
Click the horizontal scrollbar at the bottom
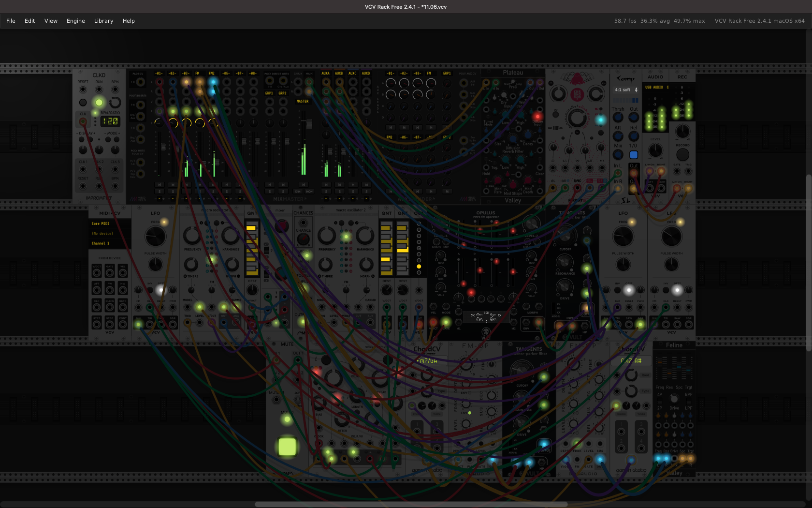(x=411, y=504)
